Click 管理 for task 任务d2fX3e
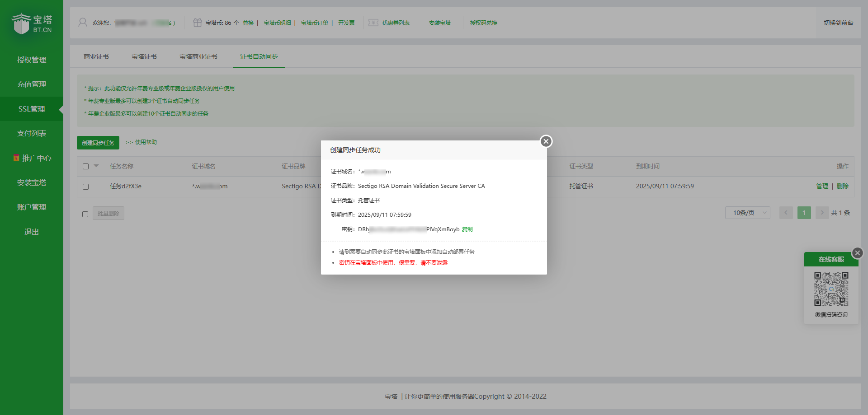This screenshot has height=415, width=868. (822, 186)
